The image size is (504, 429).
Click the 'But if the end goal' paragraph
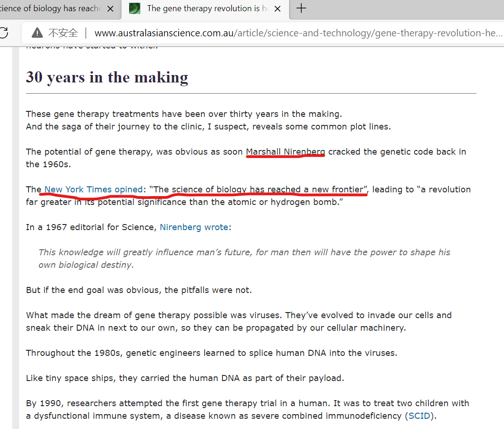coord(139,290)
